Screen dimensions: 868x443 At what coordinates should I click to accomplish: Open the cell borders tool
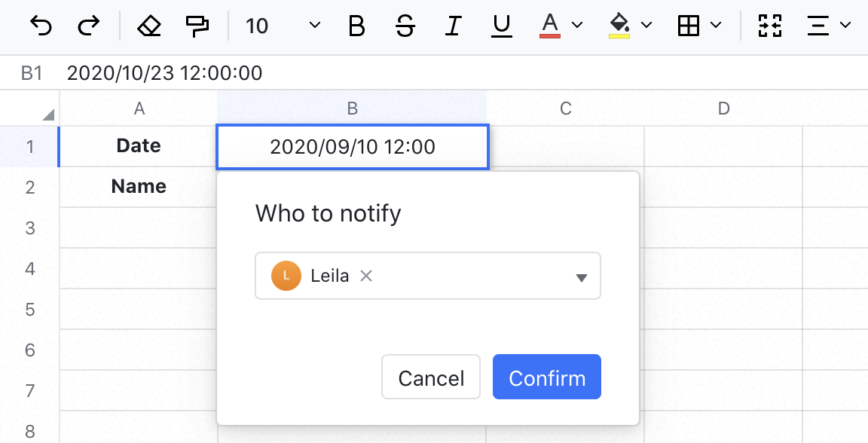click(x=690, y=26)
